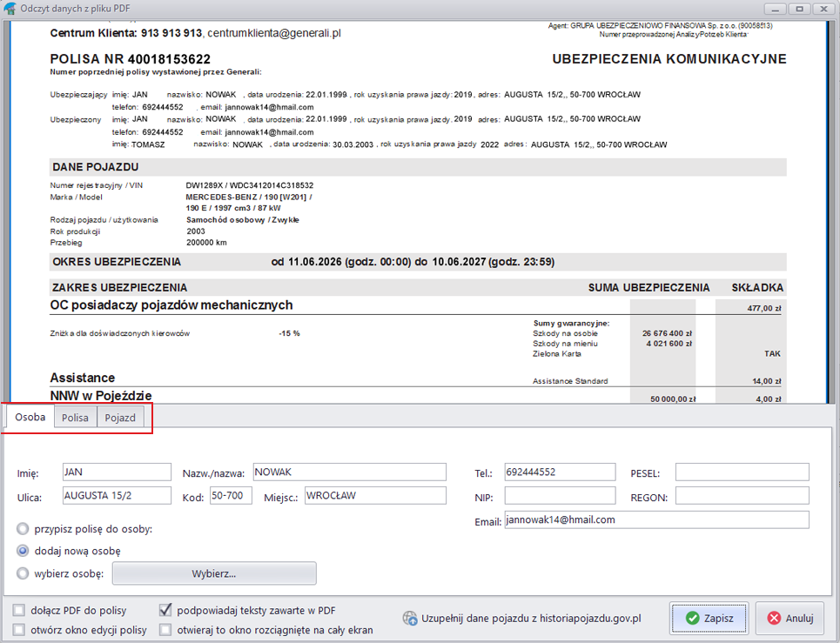Click the 'centrumklienta@generali.pl' email in the PDF

tap(273, 33)
